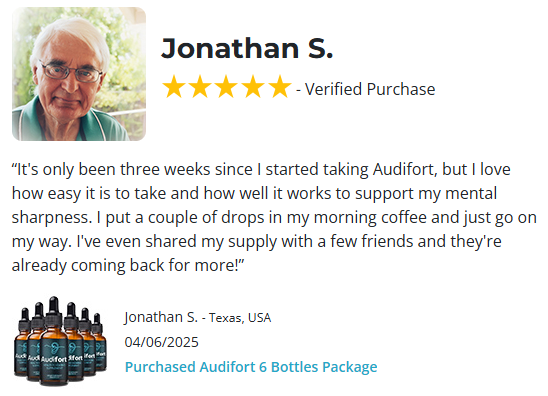Click Jonathan S. profile photo
The width and height of the screenshot is (548, 396).
tap(79, 74)
